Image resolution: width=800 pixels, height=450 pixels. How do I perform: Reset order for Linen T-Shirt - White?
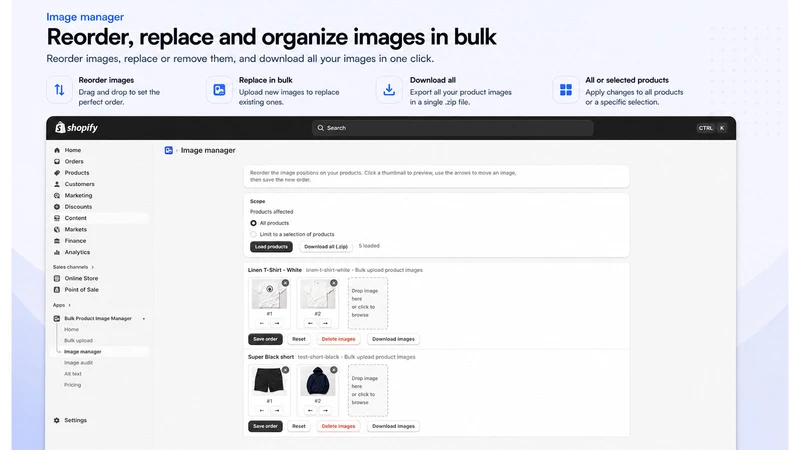pyautogui.click(x=298, y=339)
